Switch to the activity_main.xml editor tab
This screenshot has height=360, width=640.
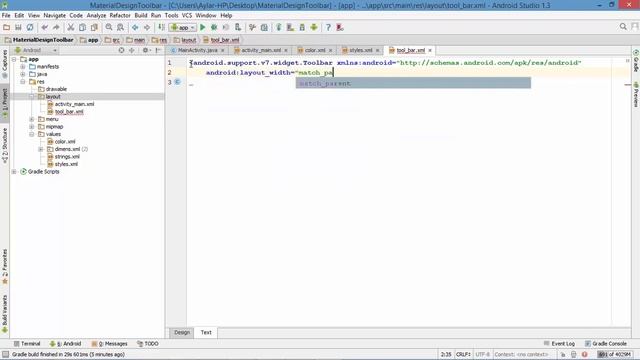point(261,50)
